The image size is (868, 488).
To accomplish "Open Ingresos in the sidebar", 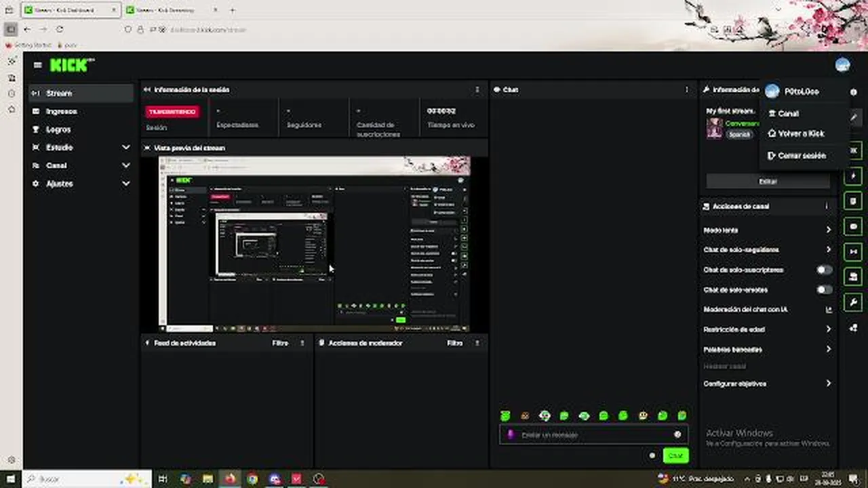I will 81,111.
